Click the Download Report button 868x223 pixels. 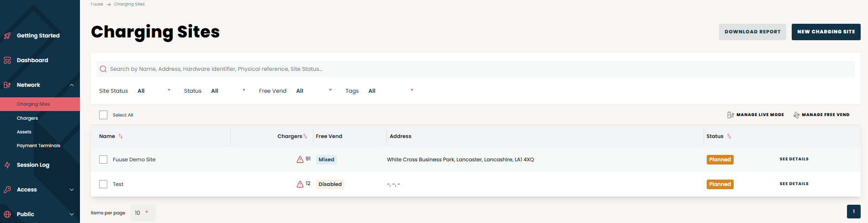752,32
